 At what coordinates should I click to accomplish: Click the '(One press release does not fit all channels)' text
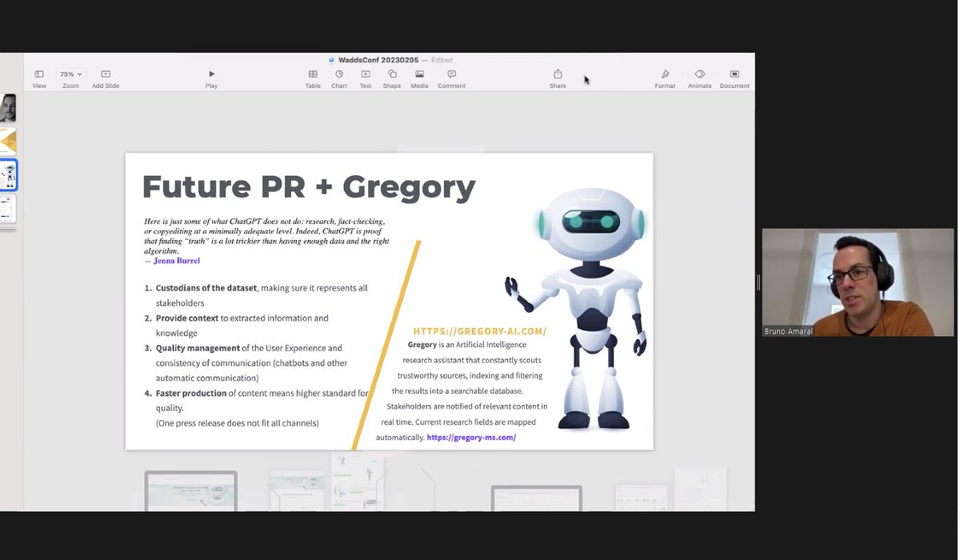click(237, 423)
